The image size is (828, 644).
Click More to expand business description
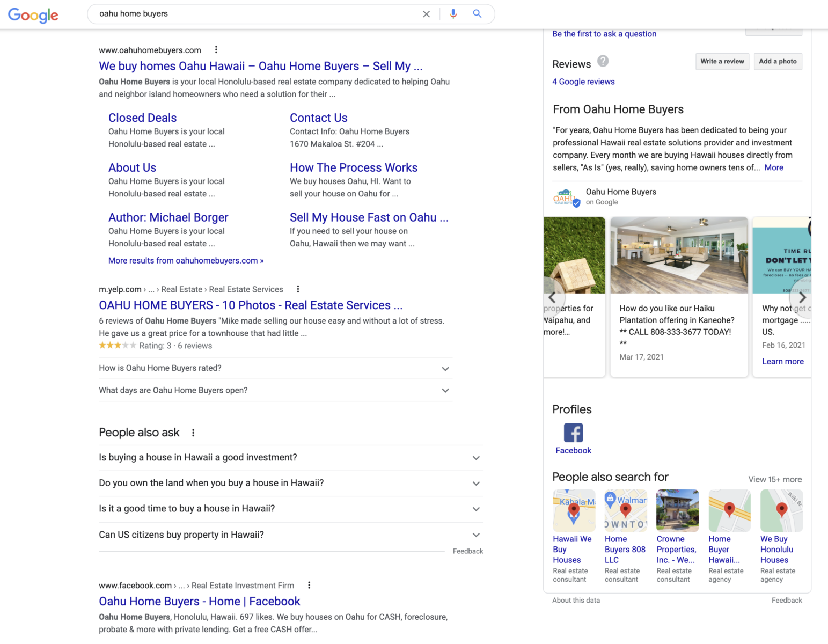(x=774, y=168)
